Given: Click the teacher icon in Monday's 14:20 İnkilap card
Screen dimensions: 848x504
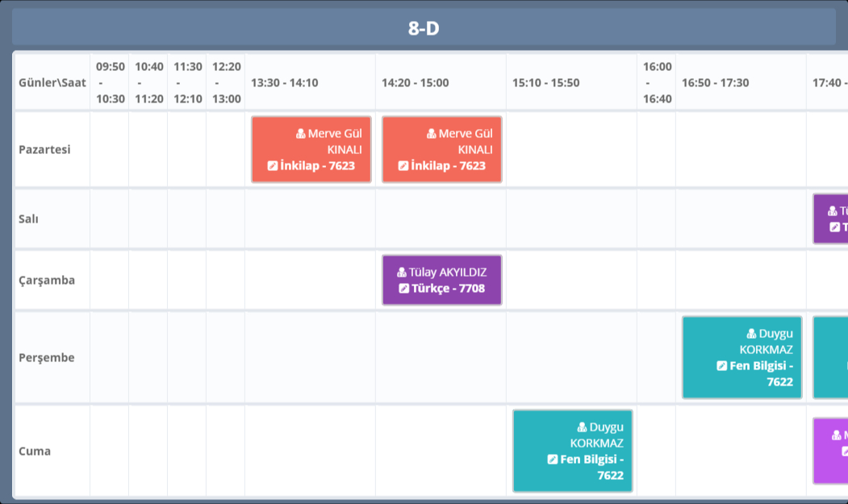Looking at the screenshot, I should click(432, 134).
